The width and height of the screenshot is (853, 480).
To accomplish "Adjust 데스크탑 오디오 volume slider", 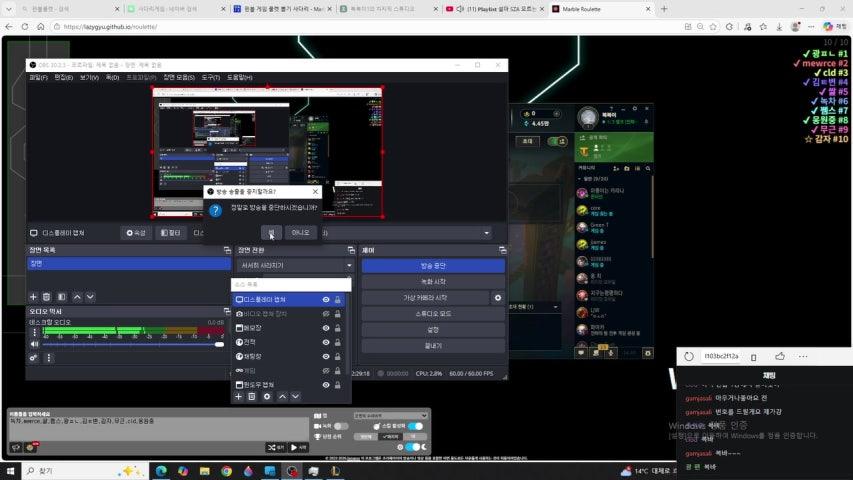I will tap(133, 344).
